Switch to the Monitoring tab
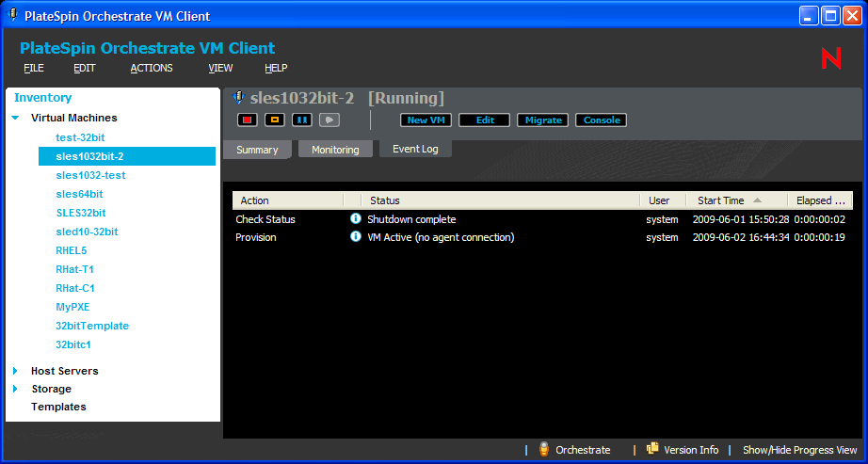The height and width of the screenshot is (464, 868). [x=335, y=150]
